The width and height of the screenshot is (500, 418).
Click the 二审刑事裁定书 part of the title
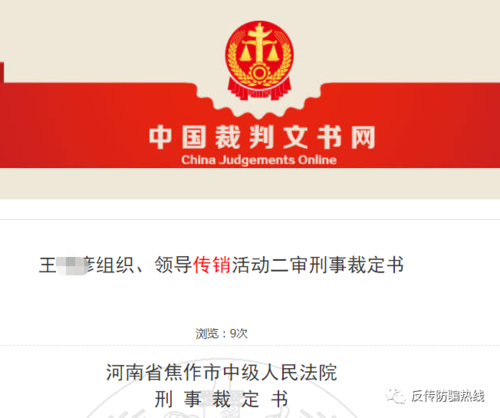[x=337, y=265]
